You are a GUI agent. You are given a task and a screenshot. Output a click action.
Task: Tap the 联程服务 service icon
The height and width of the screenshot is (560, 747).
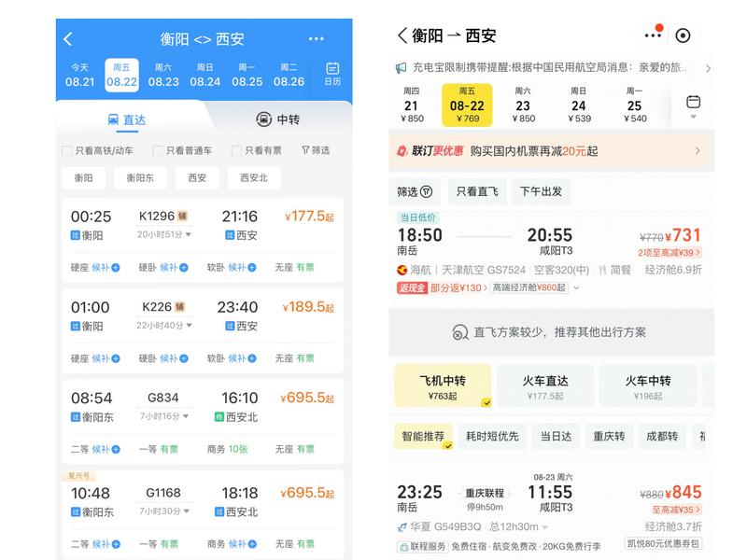click(x=403, y=547)
